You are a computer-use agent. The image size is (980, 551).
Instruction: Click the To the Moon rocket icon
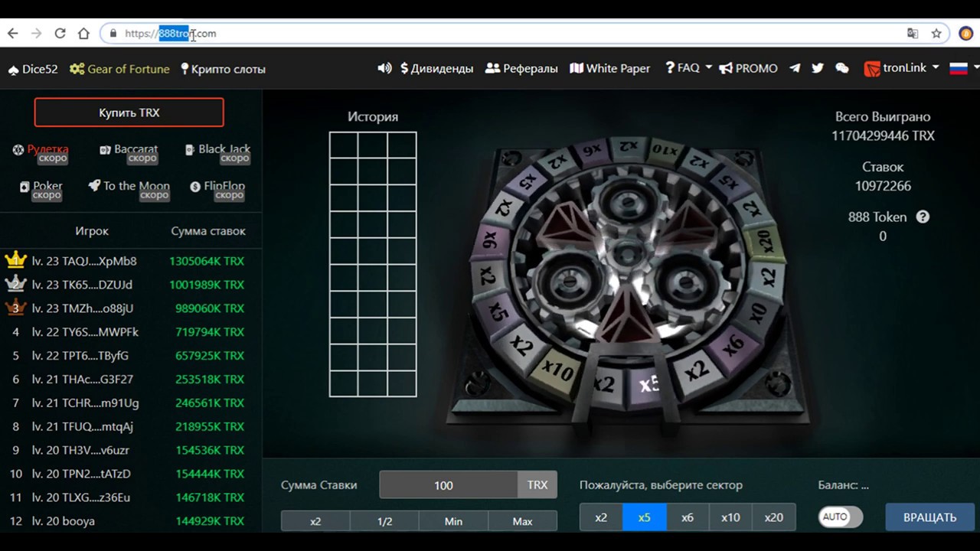pos(94,186)
